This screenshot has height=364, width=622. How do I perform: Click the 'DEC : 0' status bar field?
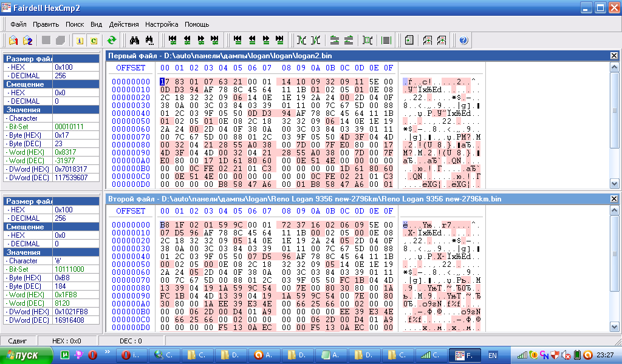131,340
